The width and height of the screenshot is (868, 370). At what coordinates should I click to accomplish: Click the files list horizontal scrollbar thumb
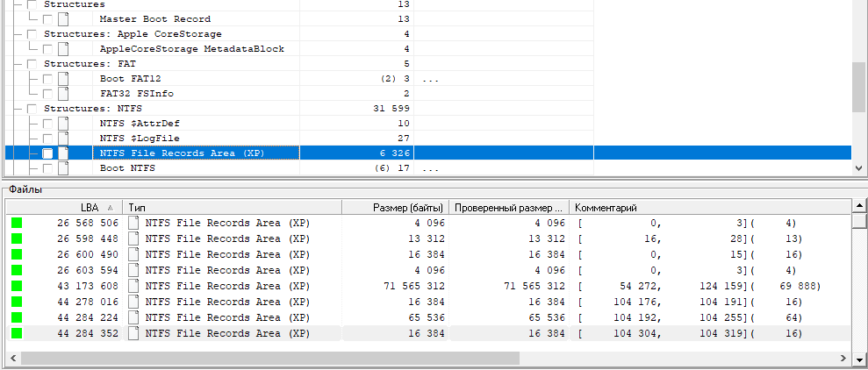tap(270, 359)
